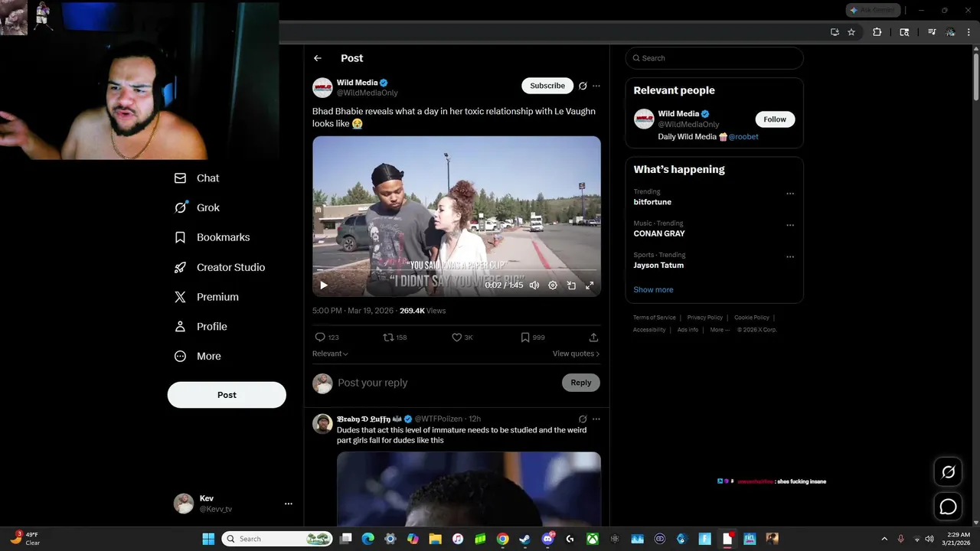This screenshot has width=980, height=551.
Task: Expand the More sidebar menu
Action: pos(198,357)
